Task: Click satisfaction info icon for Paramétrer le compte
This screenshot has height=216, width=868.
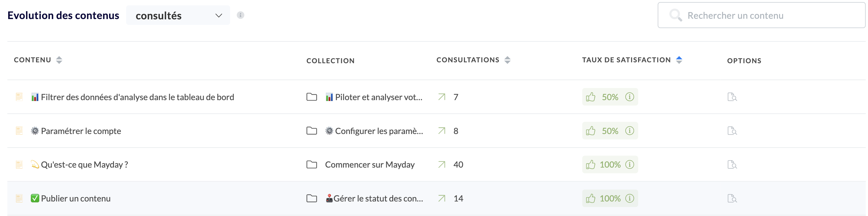Action: tap(630, 131)
